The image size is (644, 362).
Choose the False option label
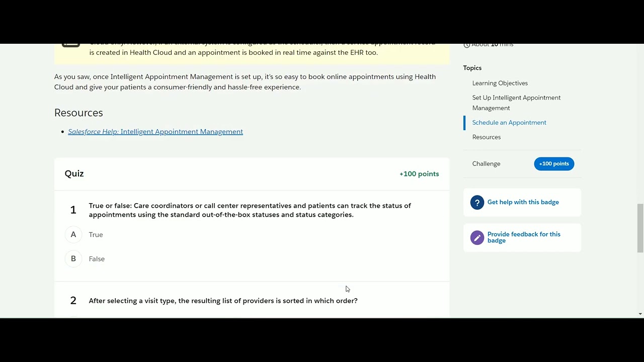(97, 259)
